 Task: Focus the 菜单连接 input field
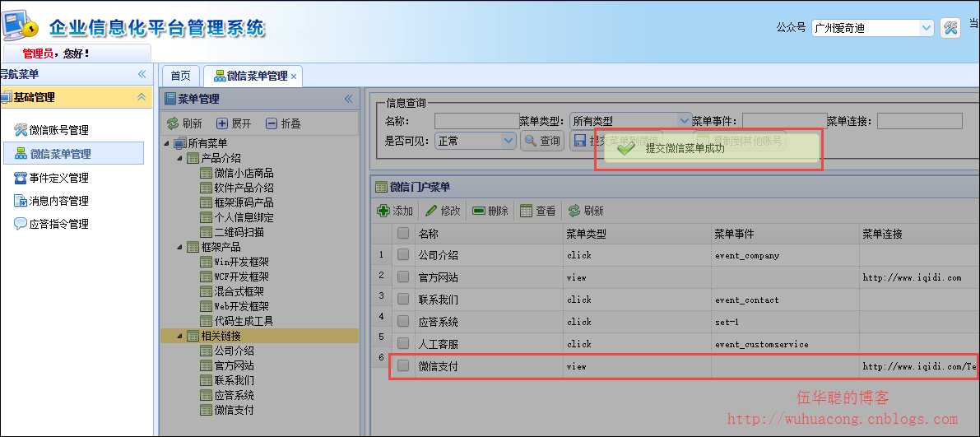point(920,121)
